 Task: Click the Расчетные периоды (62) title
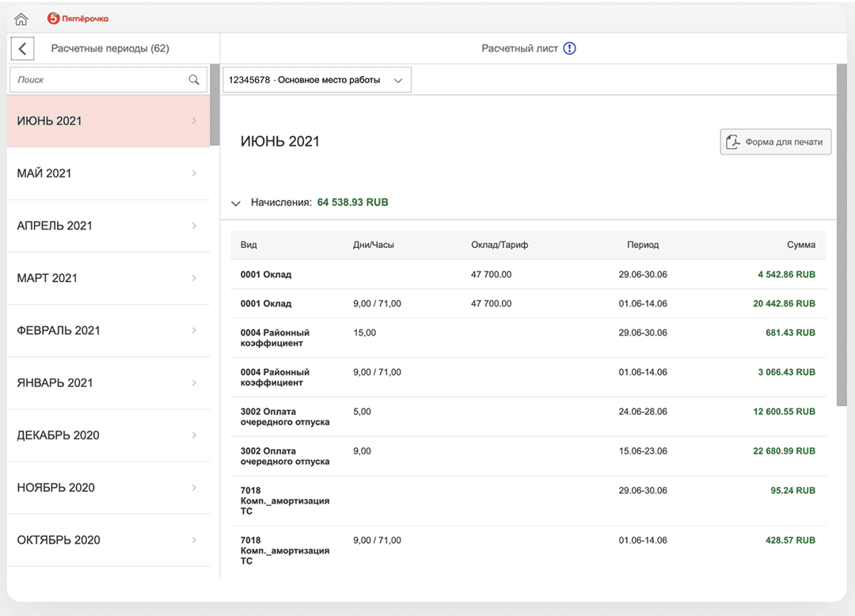pyautogui.click(x=110, y=48)
